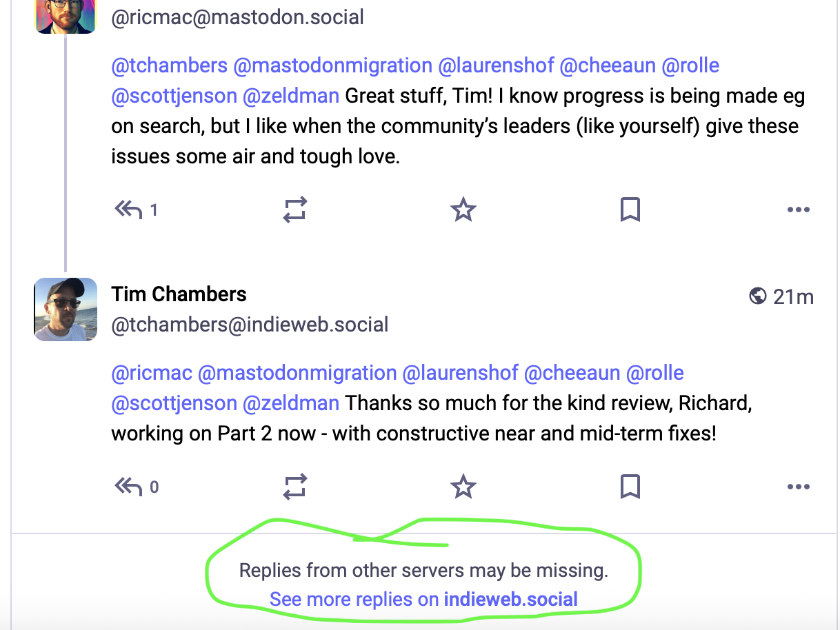This screenshot has height=630, width=840.
Task: Open more options for Tim Chambers' post
Action: pos(798,487)
